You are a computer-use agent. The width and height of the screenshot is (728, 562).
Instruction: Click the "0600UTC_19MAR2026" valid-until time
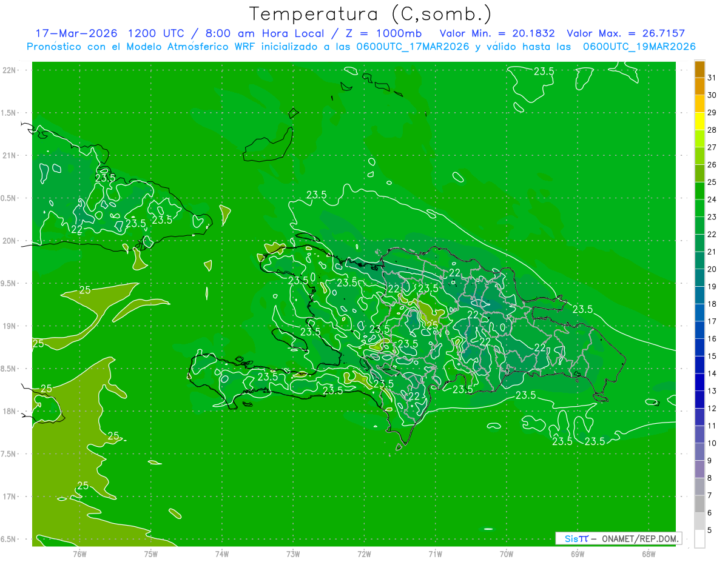[x=639, y=47]
